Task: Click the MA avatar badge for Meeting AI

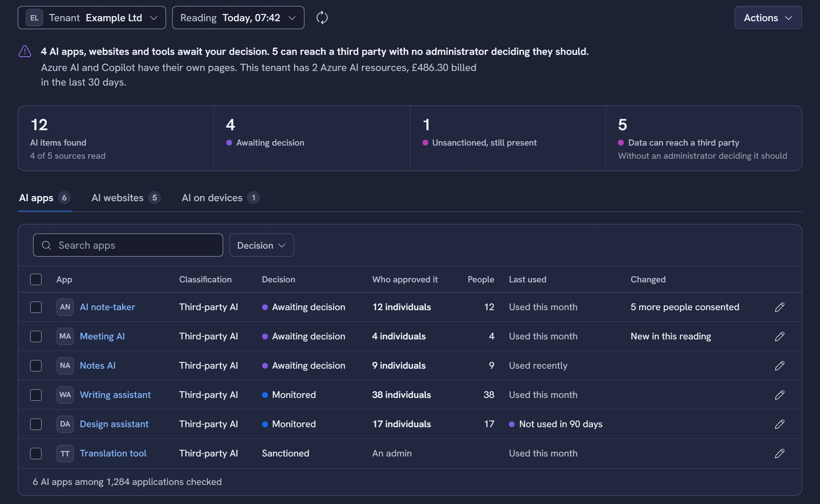Action: pos(65,336)
